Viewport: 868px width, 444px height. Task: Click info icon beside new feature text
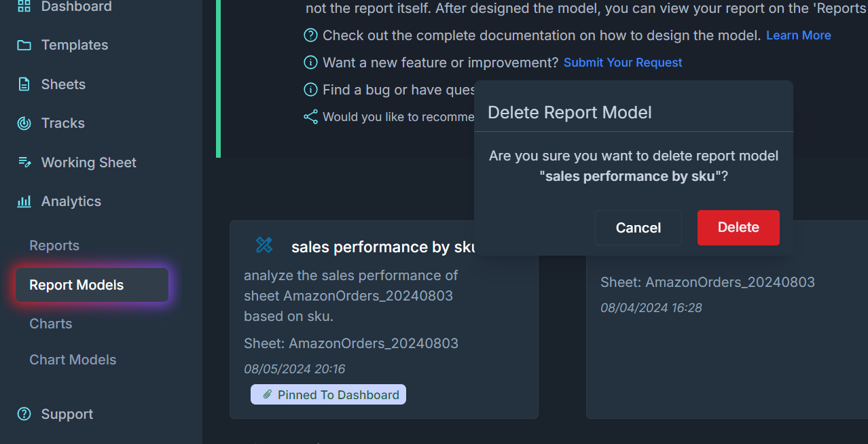point(310,63)
